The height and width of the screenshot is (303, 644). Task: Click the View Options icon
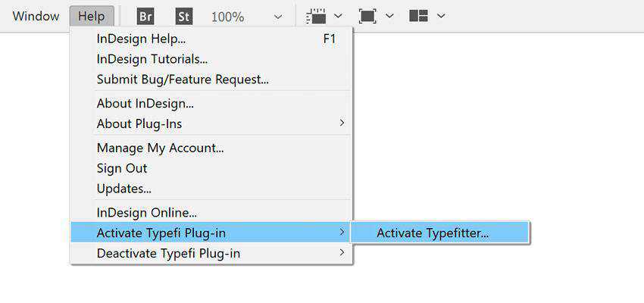pyautogui.click(x=316, y=16)
